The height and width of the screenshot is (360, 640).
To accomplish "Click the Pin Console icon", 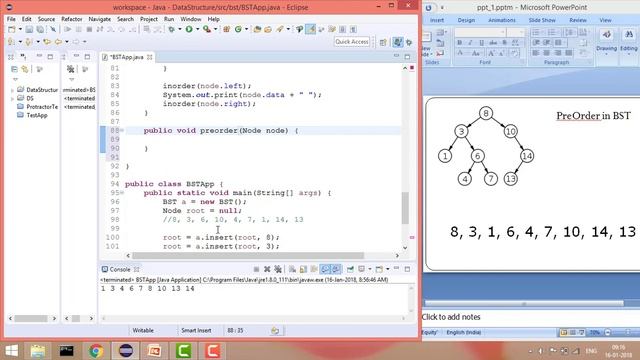I will tap(350, 269).
